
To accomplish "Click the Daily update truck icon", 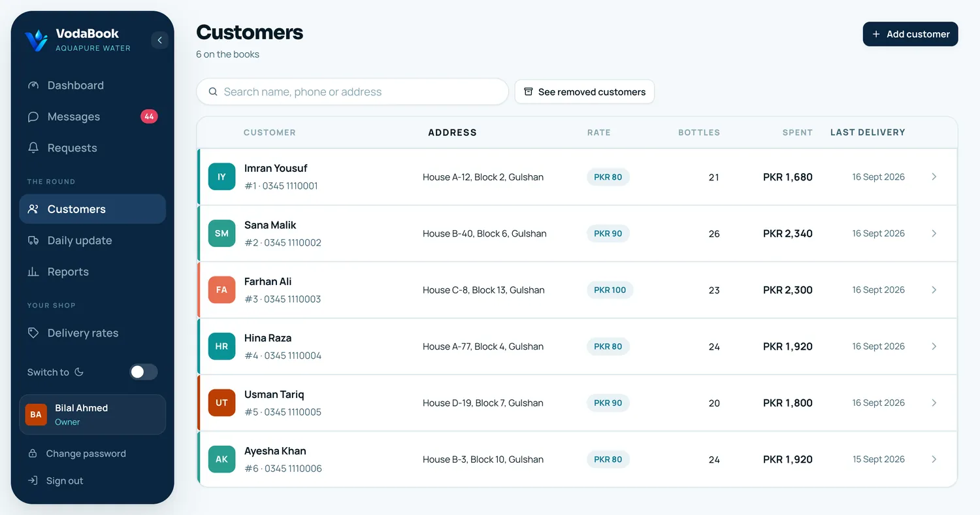I will (33, 241).
